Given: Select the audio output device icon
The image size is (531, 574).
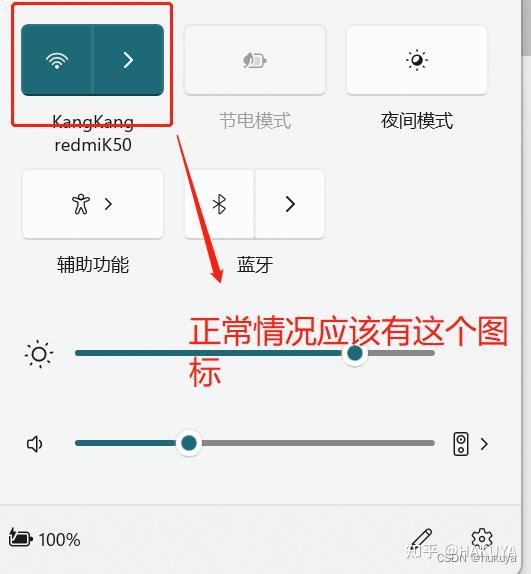Looking at the screenshot, I should [461, 444].
